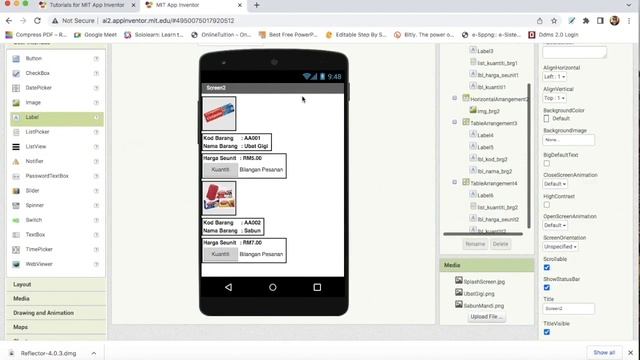This screenshot has height=360, width=640.
Task: Open the Compress PDF bookmark
Action: (36, 35)
